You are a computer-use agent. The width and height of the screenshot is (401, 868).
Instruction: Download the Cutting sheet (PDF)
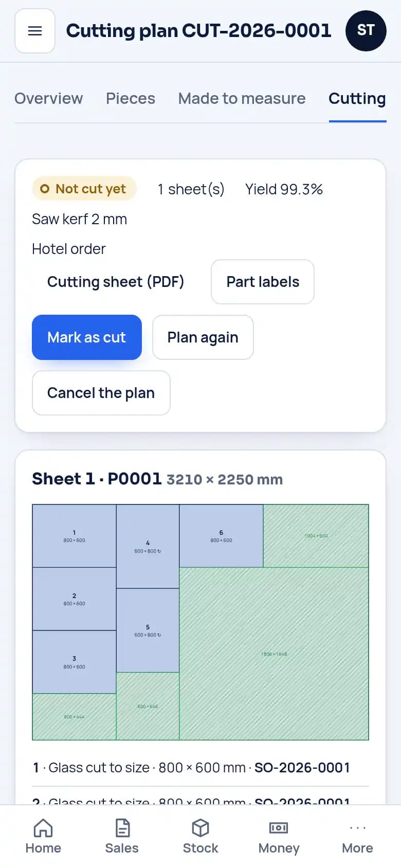[116, 282]
